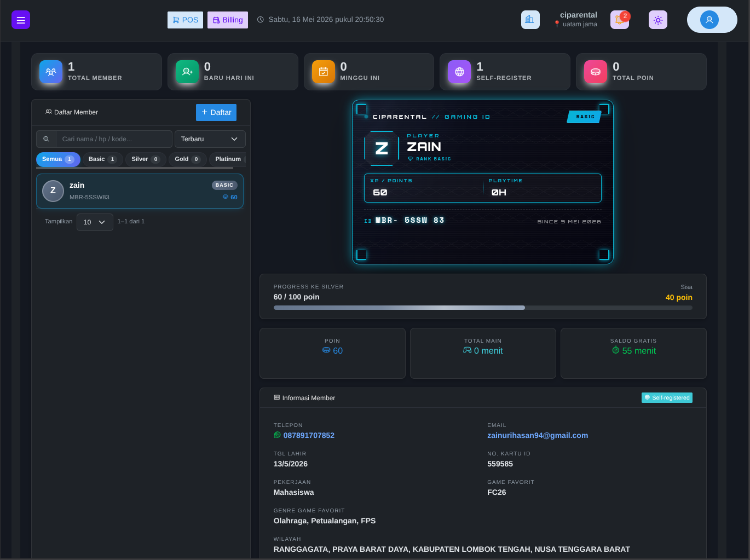The image size is (750, 560).
Task: Click the search magnifier icon
Action: pos(46,139)
